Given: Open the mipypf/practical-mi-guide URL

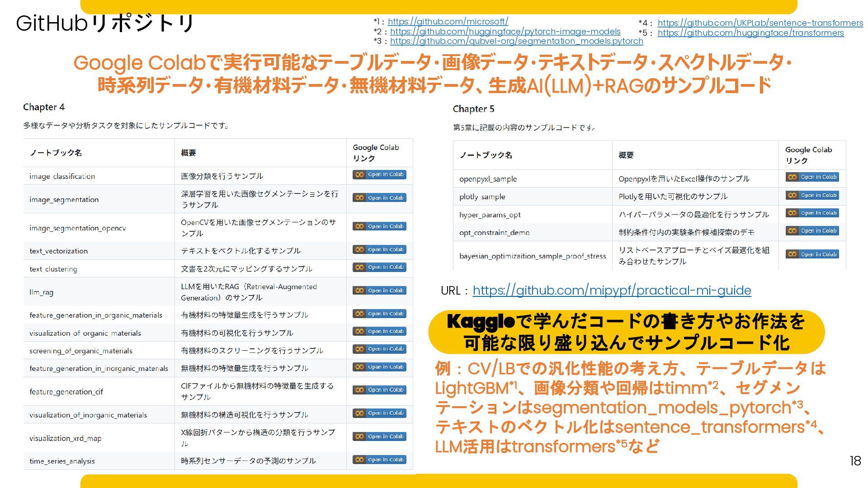Looking at the screenshot, I should tap(612, 291).
